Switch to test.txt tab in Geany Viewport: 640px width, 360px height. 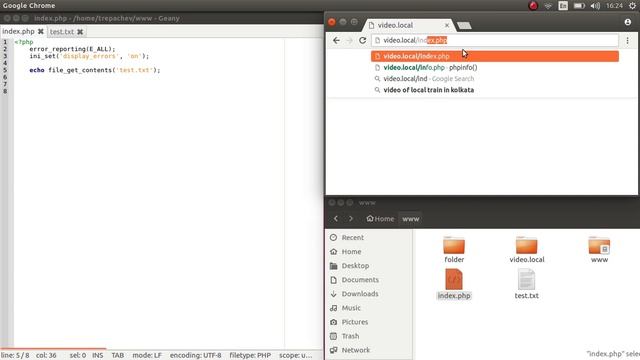pos(62,31)
